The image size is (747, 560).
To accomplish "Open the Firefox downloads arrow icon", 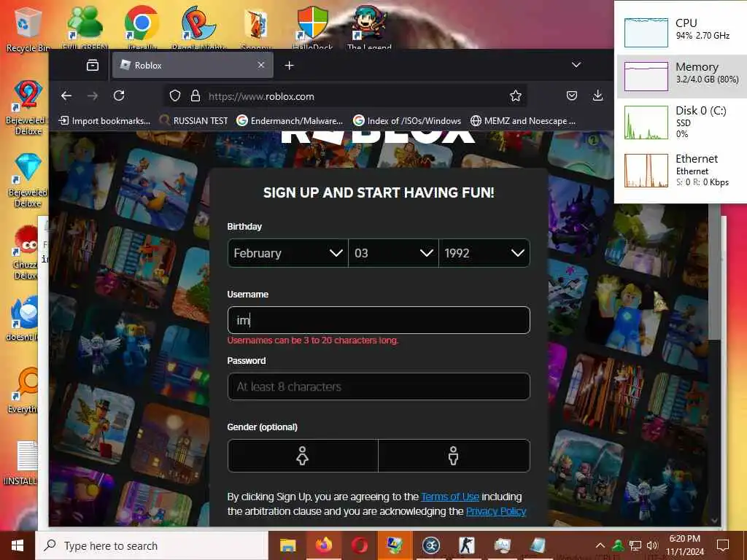I will point(597,96).
